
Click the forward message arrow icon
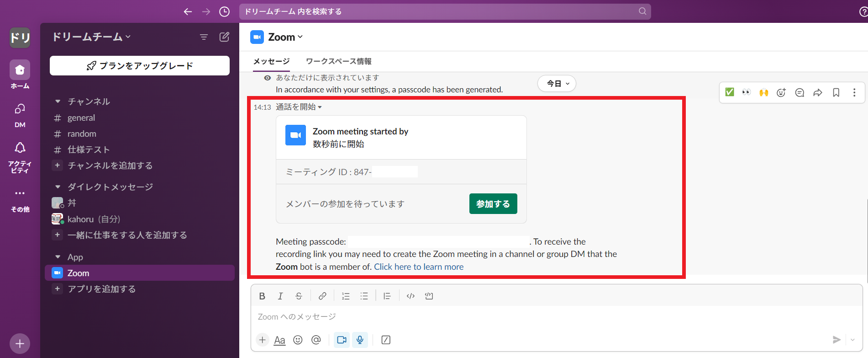click(x=818, y=93)
